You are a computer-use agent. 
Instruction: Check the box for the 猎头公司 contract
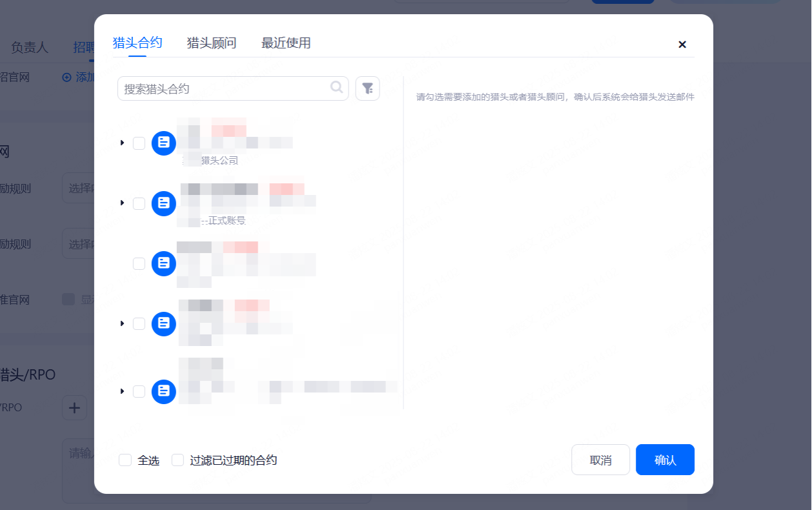point(139,143)
